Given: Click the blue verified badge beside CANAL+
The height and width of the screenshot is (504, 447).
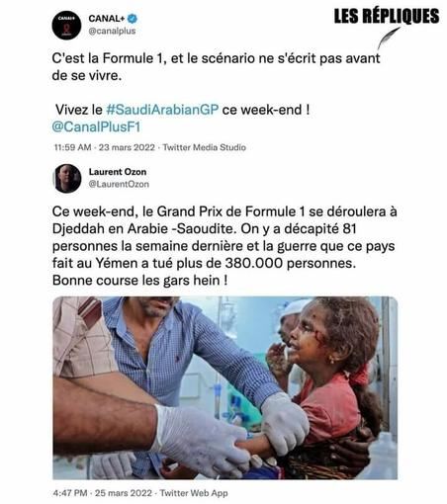Looking at the screenshot, I should (133, 19).
